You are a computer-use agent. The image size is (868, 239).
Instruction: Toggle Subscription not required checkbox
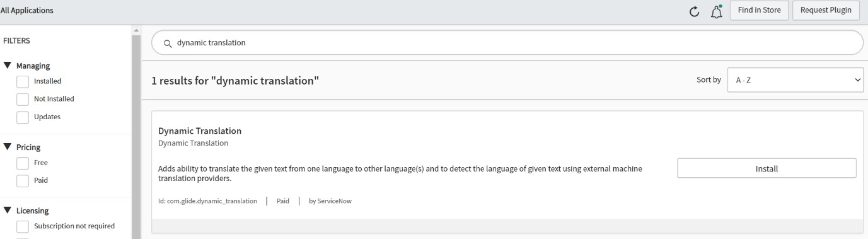coord(23,226)
